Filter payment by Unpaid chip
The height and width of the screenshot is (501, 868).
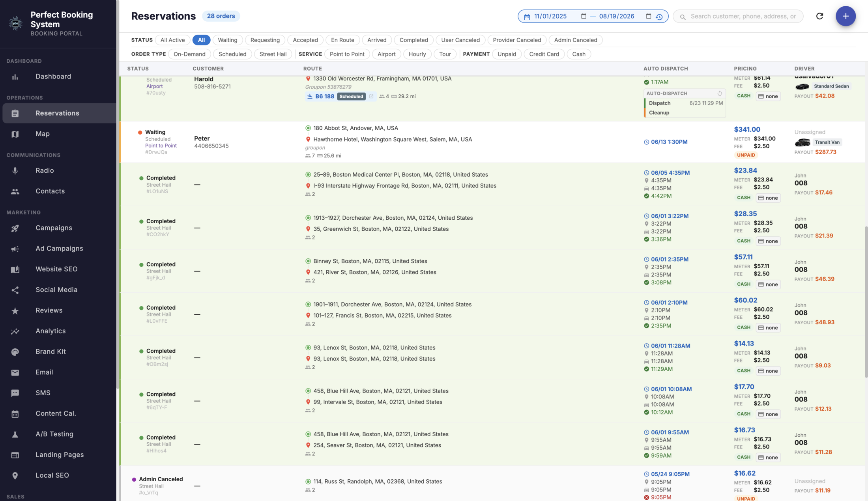[x=507, y=54]
